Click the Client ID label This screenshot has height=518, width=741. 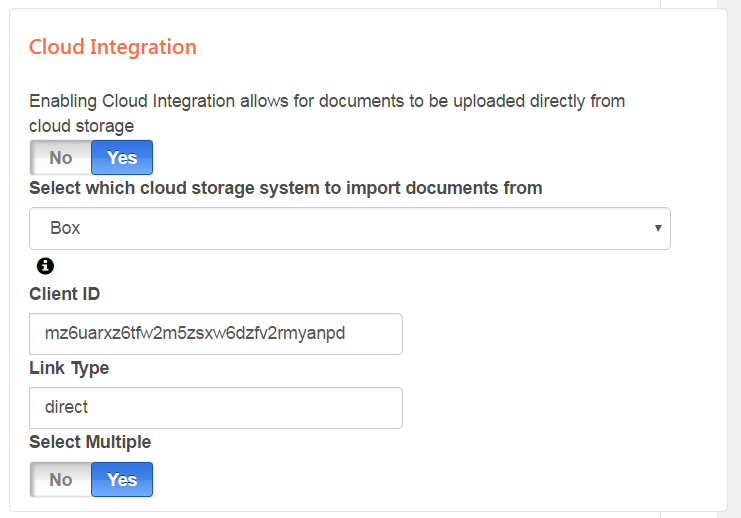pos(65,294)
